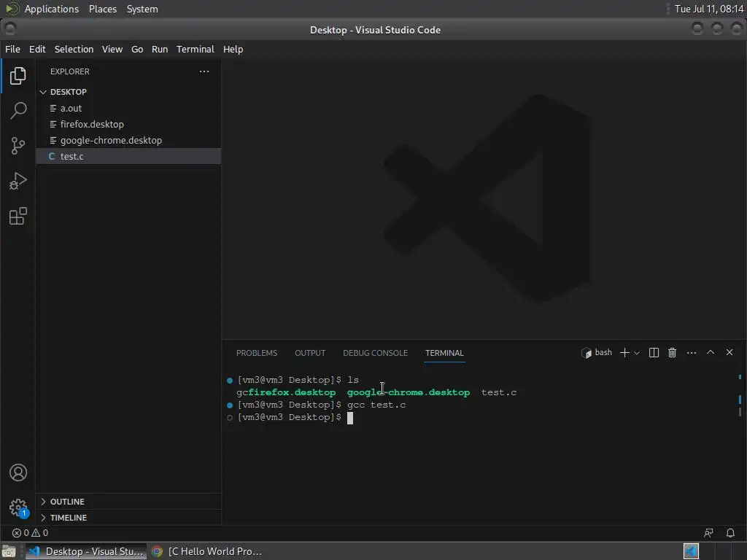747x560 pixels.
Task: Close the terminal panel
Action: tap(729, 352)
